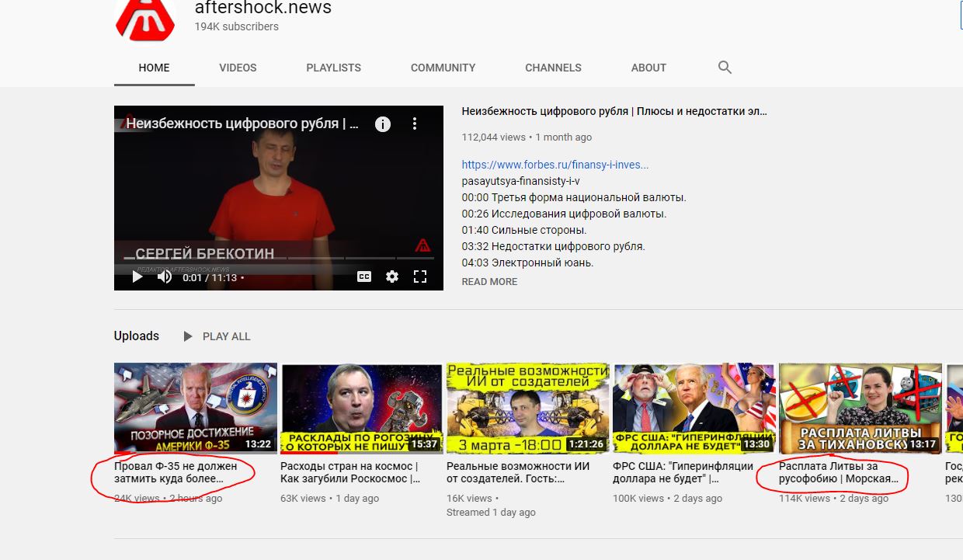The width and height of the screenshot is (963, 560).
Task: Toggle closed captions on the player
Action: tap(364, 277)
